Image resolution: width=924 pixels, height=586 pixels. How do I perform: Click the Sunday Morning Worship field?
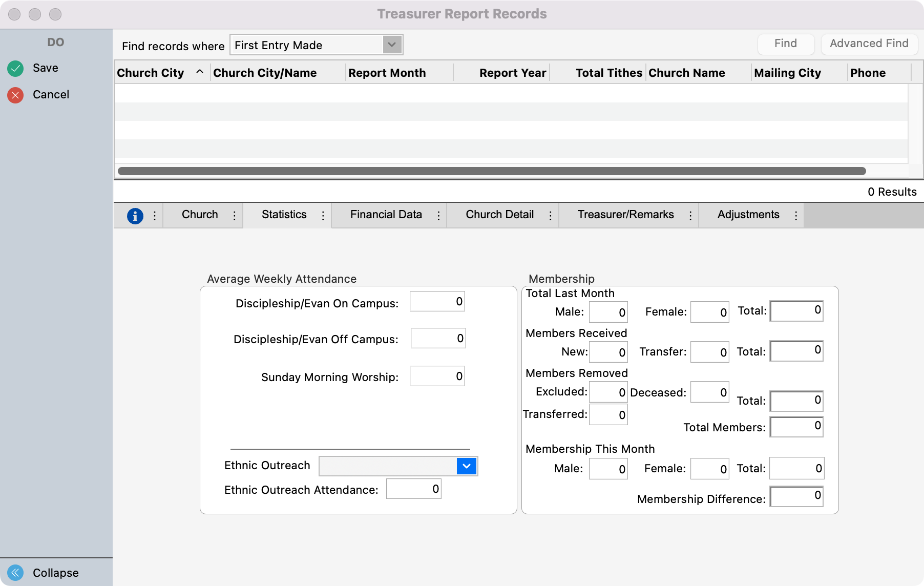pyautogui.click(x=436, y=375)
